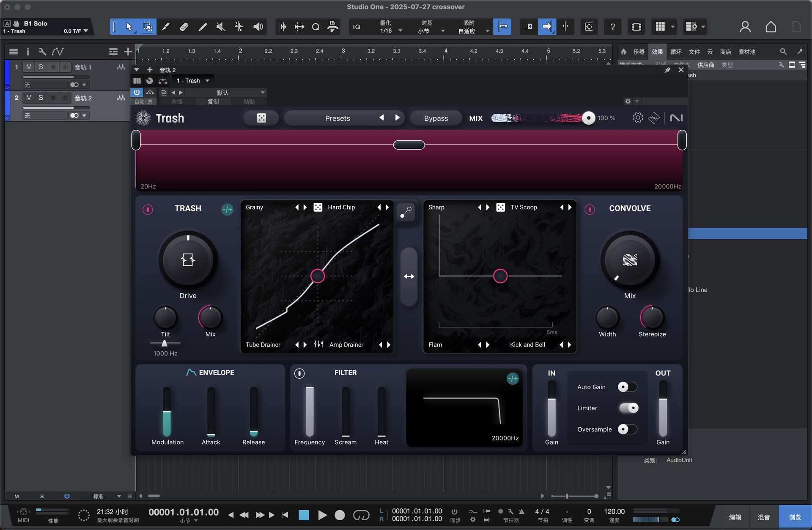The width and height of the screenshot is (812, 530).
Task: Click the 复制 copy button
Action: (213, 101)
